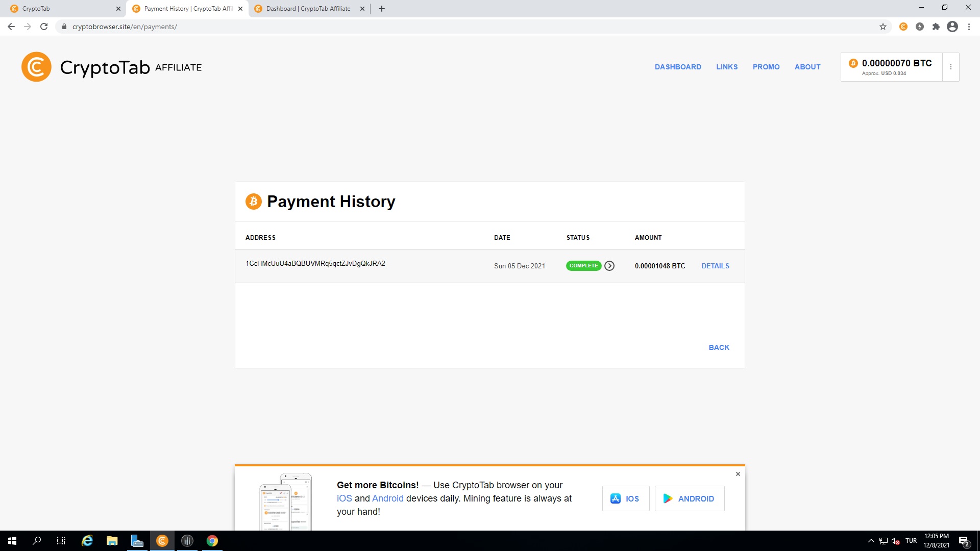Open the Windows Start menu
The image size is (980, 551).
coord(12,541)
